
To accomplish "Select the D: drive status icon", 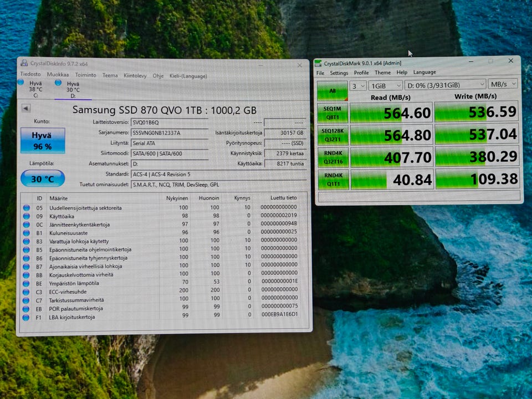I will point(58,83).
